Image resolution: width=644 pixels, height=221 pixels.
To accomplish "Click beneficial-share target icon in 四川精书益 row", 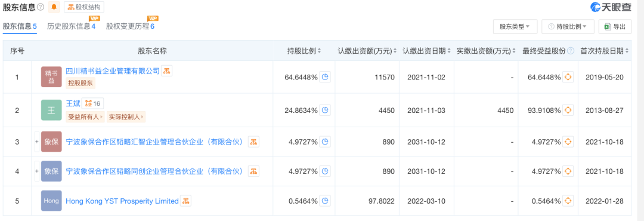I will (x=568, y=77).
